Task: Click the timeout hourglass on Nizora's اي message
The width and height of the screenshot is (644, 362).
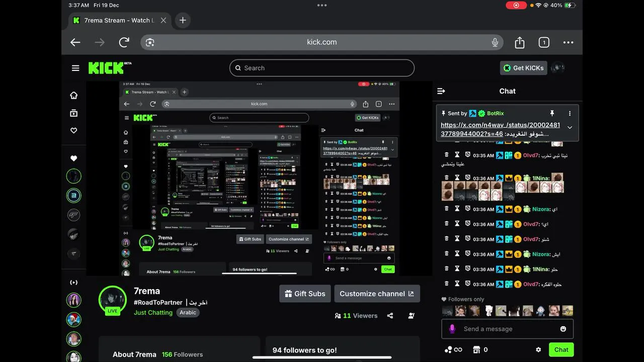Action: pyautogui.click(x=457, y=209)
